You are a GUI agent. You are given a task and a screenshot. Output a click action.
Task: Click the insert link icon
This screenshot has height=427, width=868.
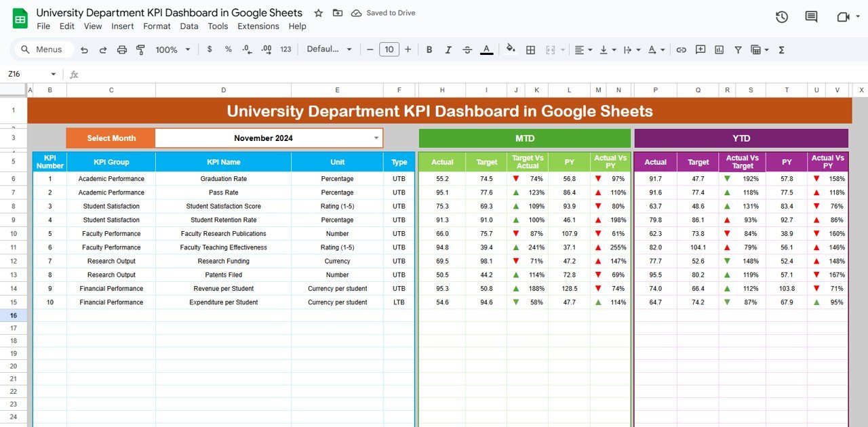click(x=682, y=49)
